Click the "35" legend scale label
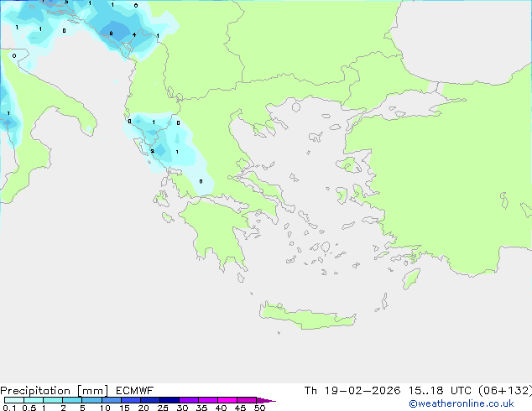 [x=201, y=408]
